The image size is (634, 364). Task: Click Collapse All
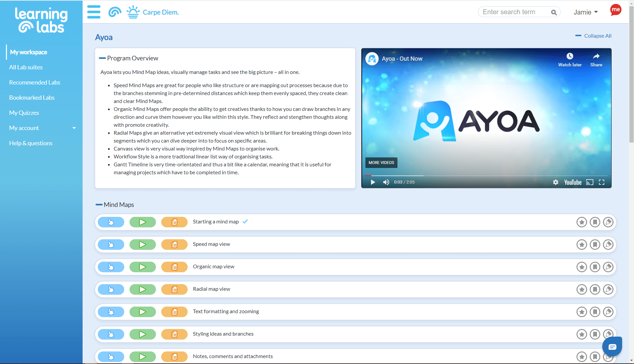(x=593, y=36)
